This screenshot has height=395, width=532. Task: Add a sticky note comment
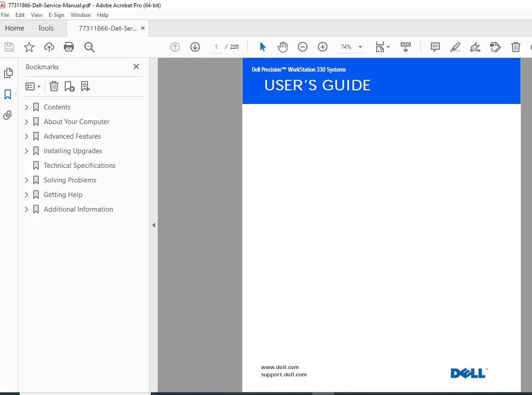(435, 47)
